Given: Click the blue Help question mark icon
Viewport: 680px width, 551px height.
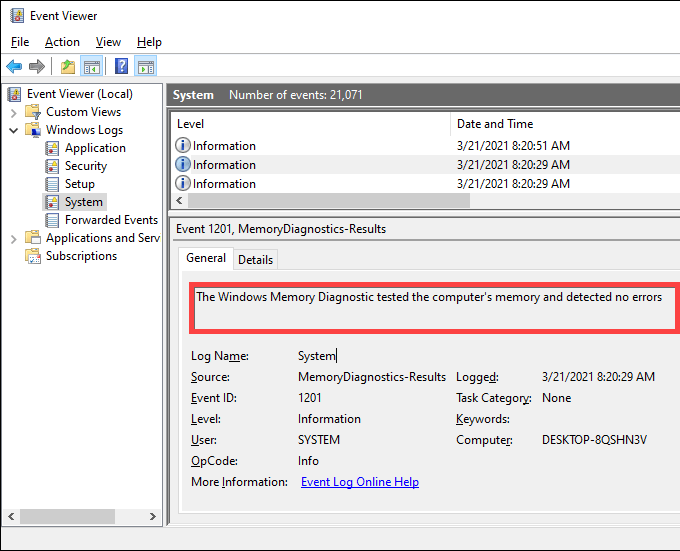Looking at the screenshot, I should pos(121,67).
